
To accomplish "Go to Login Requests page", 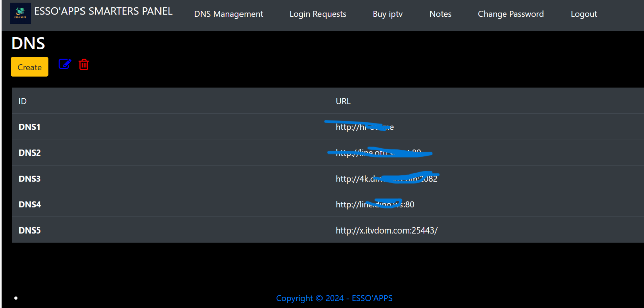I will [317, 14].
